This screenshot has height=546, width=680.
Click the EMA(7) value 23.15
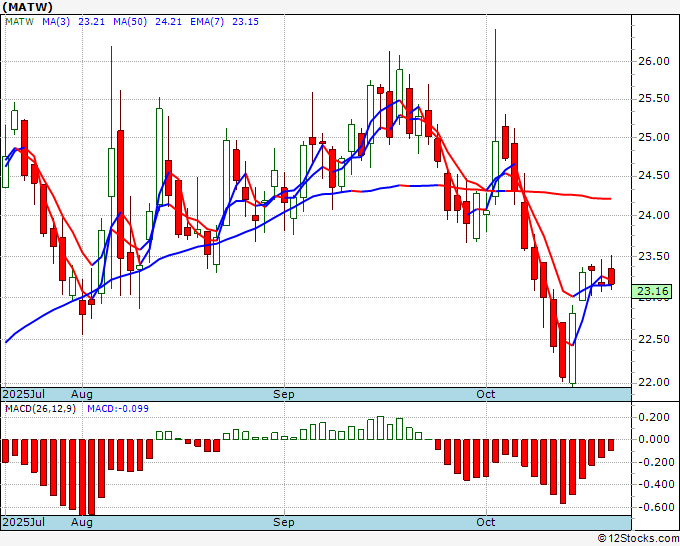click(x=245, y=22)
